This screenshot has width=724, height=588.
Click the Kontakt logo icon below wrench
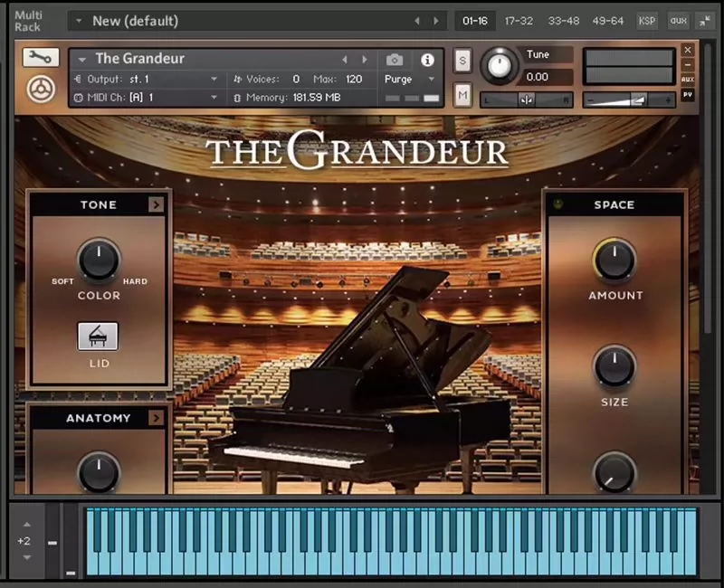pyautogui.click(x=41, y=89)
